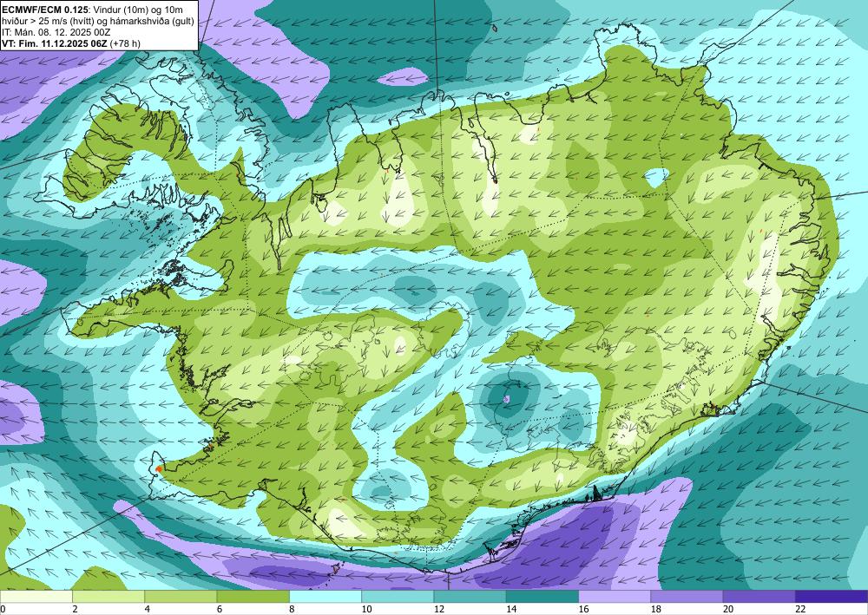This screenshot has width=868, height=615.
Task: Click the dark indigo above-22 legend swatch
Action: (832, 597)
